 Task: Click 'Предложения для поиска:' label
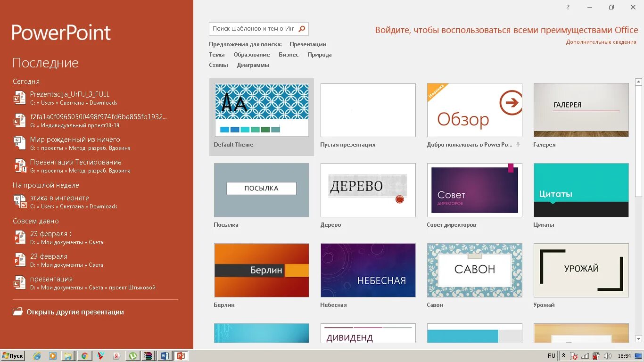(x=245, y=44)
